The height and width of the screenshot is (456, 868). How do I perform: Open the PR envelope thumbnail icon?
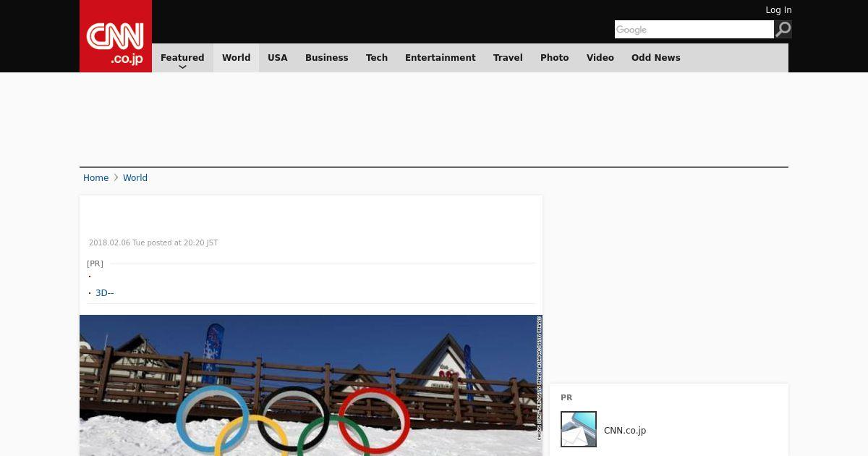pyautogui.click(x=579, y=429)
